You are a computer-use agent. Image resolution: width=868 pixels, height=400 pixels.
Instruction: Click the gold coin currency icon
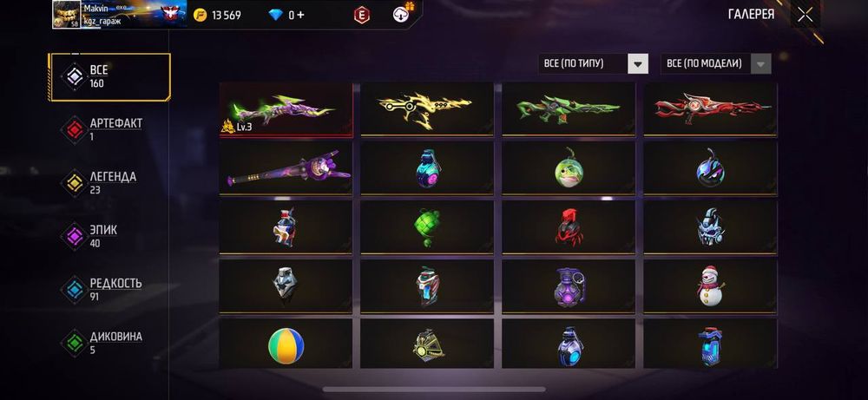point(200,15)
